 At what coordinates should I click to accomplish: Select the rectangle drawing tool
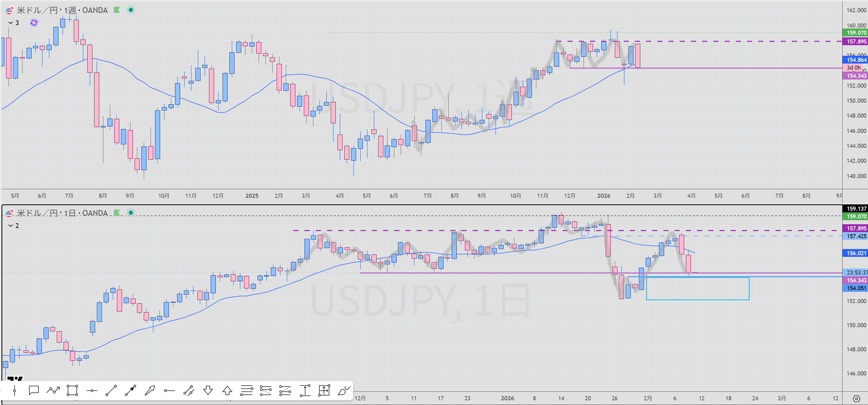click(x=72, y=391)
